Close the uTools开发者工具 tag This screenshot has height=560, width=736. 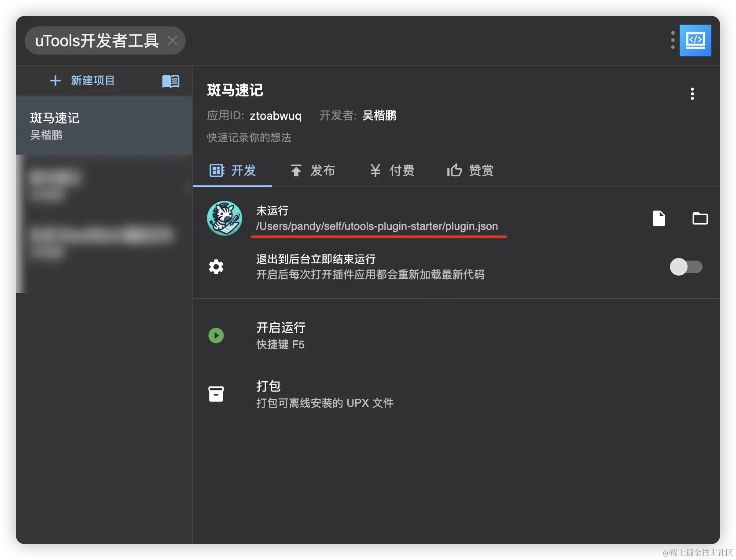(173, 41)
